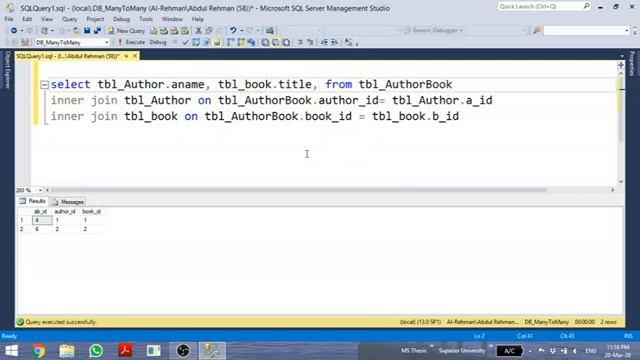Uncomment the selected lines
This screenshot has height=360, width=640.
[x=310, y=42]
